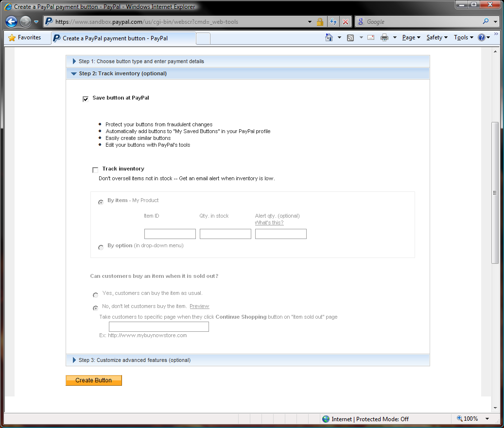Select Yes, customers can buy item radio
Image resolution: width=504 pixels, height=428 pixels.
coord(95,295)
